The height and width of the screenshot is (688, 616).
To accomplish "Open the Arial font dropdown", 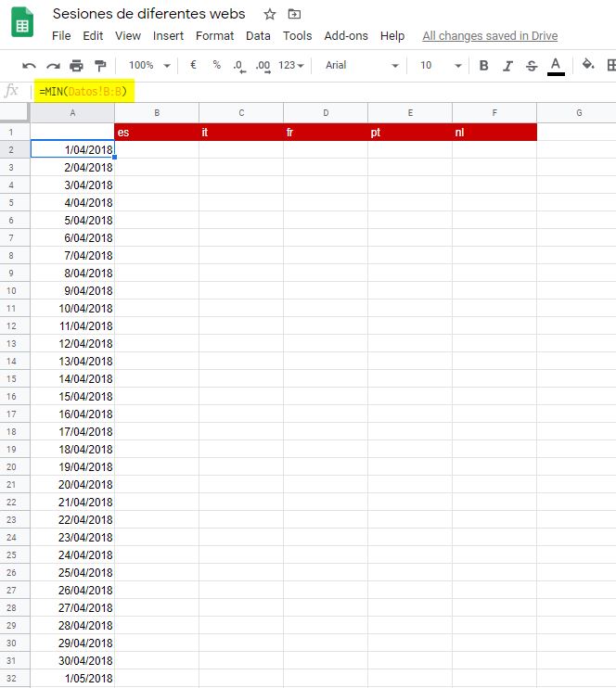I will (x=361, y=66).
